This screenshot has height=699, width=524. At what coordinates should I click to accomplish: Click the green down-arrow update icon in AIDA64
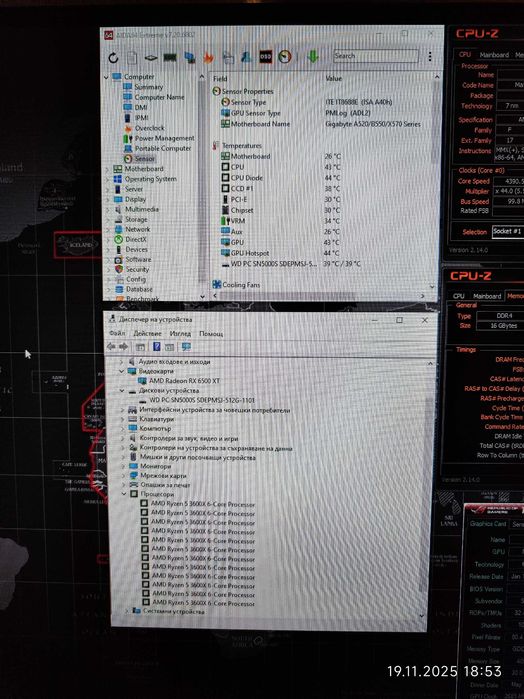click(313, 56)
